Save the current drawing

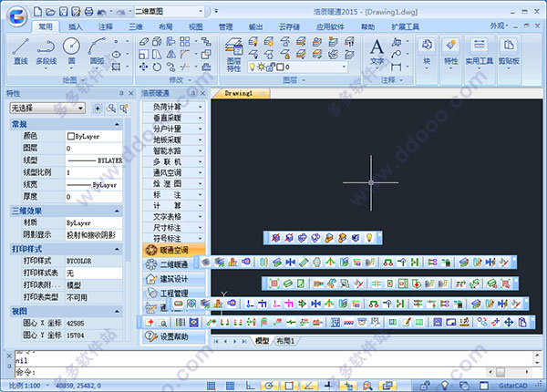coord(63,12)
